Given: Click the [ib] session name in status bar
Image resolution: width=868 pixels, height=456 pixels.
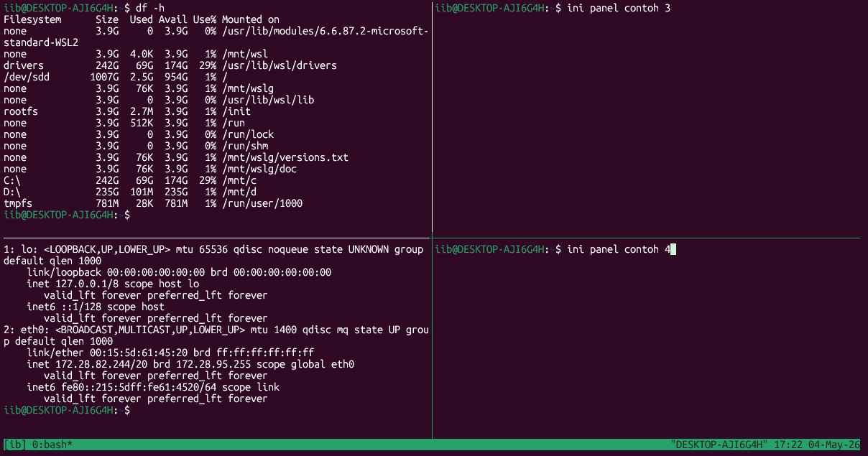Looking at the screenshot, I should (x=15, y=445).
